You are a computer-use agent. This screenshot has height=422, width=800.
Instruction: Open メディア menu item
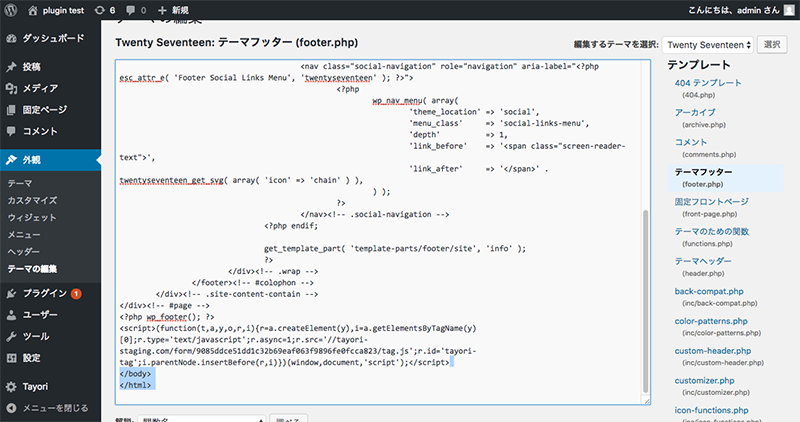[51, 88]
